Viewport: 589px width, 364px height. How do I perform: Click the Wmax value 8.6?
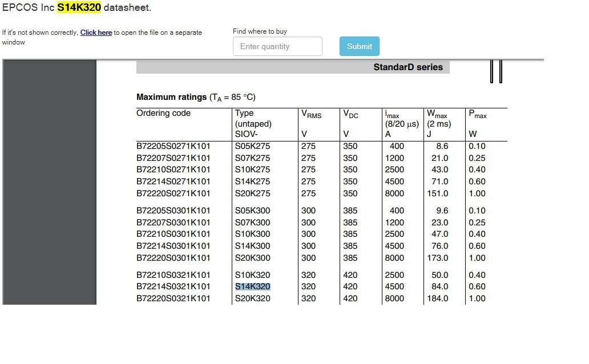click(x=442, y=146)
